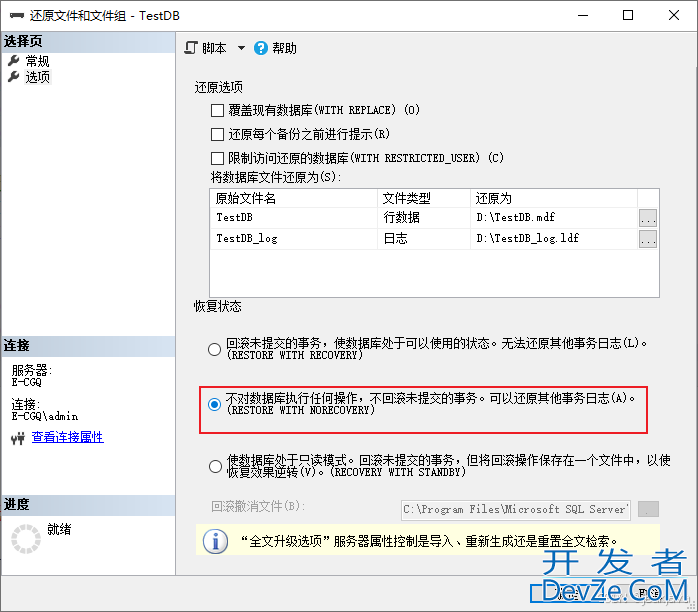This screenshot has width=698, height=612.
Task: Click browse button for TestDB_log.ldf row
Action: (648, 239)
